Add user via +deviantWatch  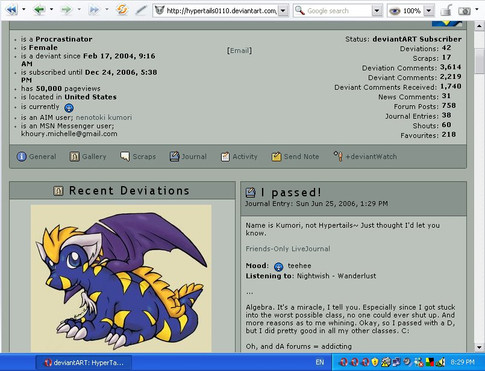tap(365, 156)
